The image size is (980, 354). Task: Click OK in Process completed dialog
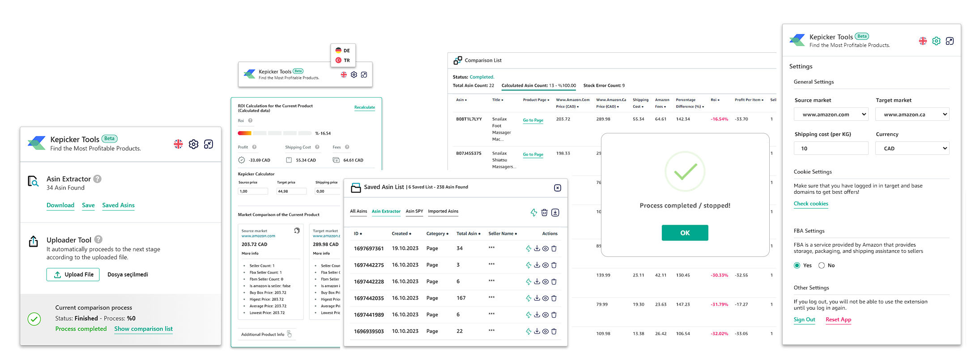pyautogui.click(x=685, y=233)
